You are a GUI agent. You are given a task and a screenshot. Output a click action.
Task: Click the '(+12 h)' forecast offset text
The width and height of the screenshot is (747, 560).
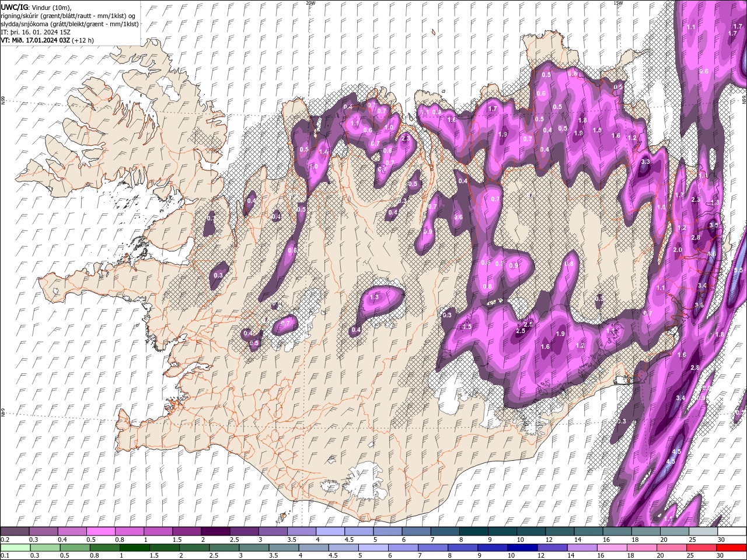click(x=82, y=40)
